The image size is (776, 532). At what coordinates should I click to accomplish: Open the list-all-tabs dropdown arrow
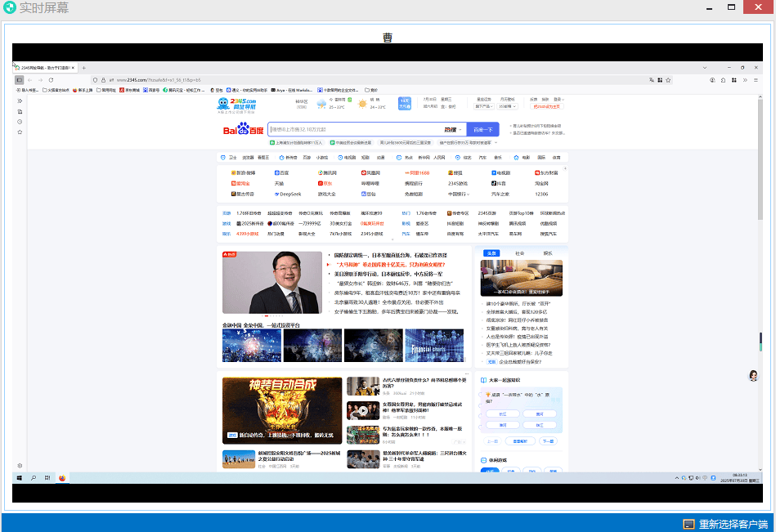pyautogui.click(x=705, y=68)
